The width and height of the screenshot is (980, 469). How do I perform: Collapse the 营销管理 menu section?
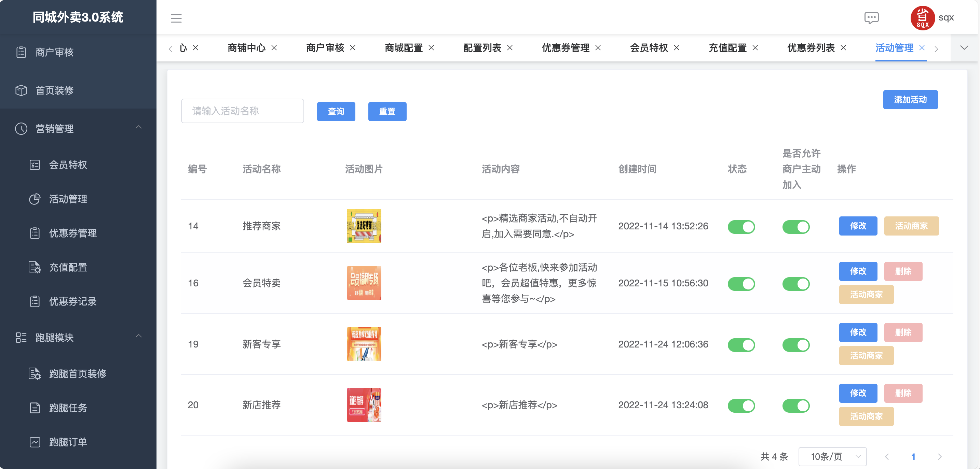(139, 127)
